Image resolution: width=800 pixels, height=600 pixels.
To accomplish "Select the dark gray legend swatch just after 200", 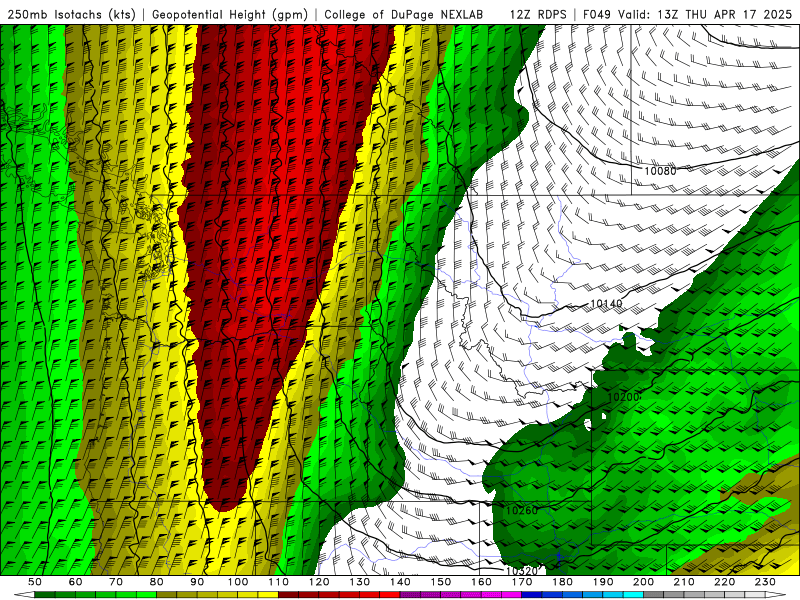I will point(654,595).
